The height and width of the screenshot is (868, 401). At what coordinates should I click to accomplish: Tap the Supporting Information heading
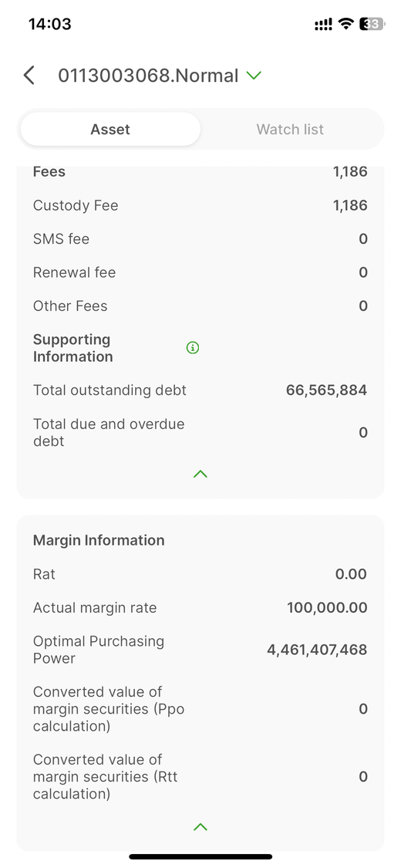(x=73, y=348)
